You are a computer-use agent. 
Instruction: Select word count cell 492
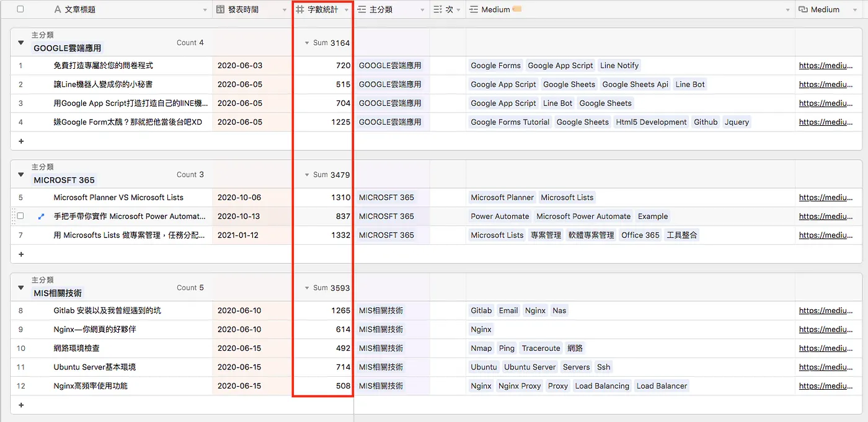323,348
